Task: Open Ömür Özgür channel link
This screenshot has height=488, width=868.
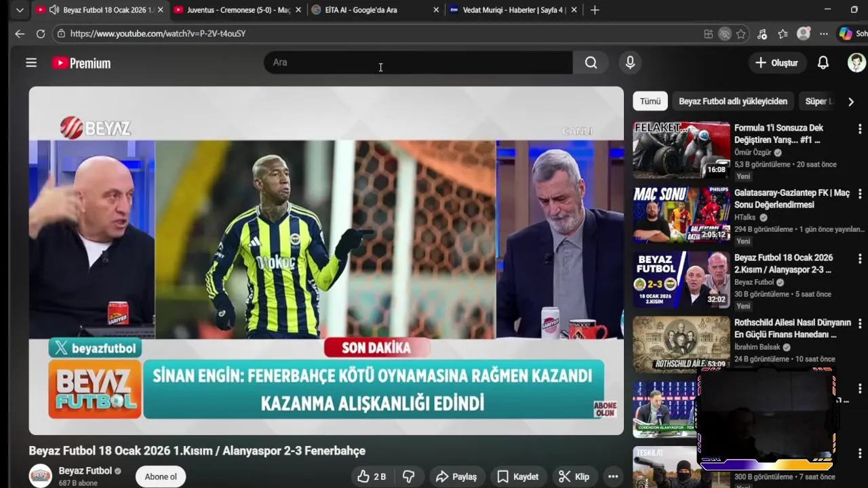Action: pos(752,152)
